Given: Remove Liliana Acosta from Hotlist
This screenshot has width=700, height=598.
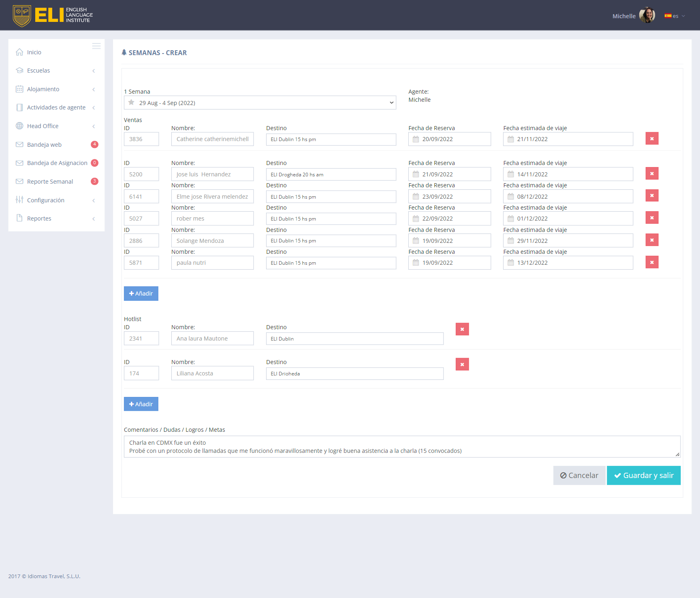Looking at the screenshot, I should point(462,364).
